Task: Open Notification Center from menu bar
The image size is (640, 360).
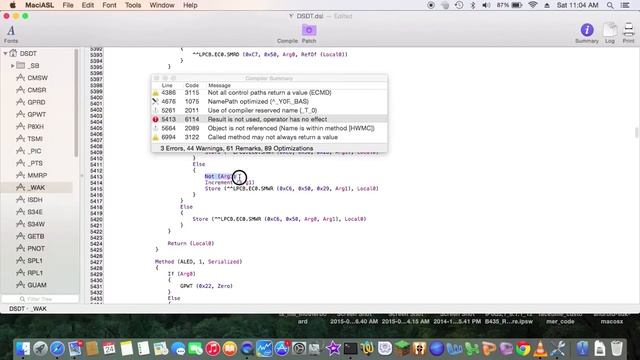Action: click(625, 5)
